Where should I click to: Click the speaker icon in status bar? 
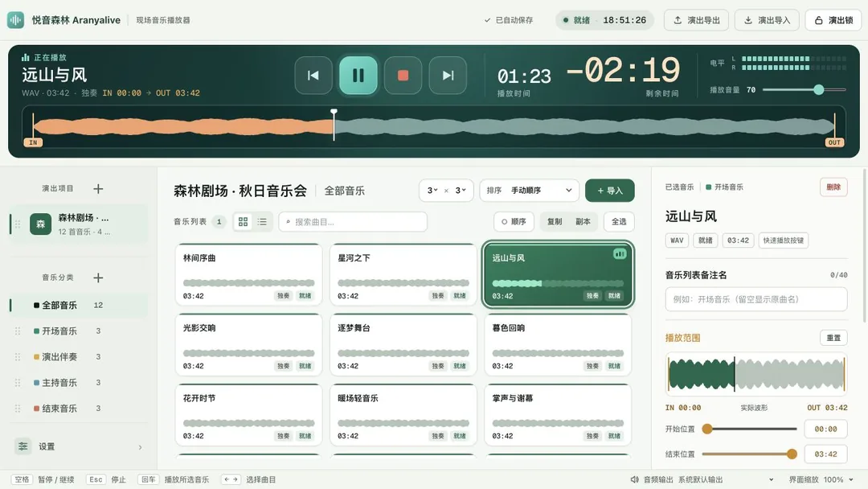[x=634, y=479]
